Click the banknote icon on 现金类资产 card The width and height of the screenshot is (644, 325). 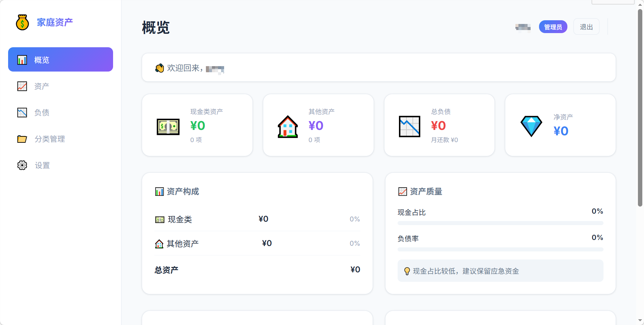point(168,127)
